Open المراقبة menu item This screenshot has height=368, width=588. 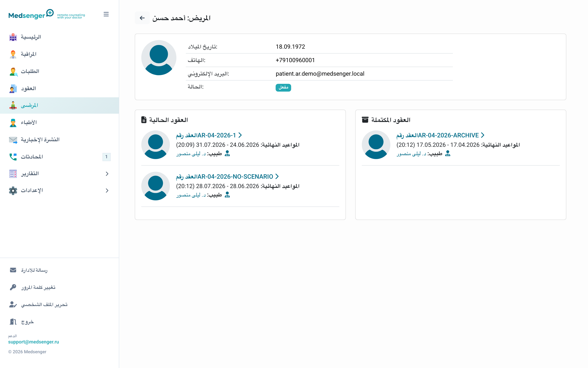pyautogui.click(x=60, y=54)
